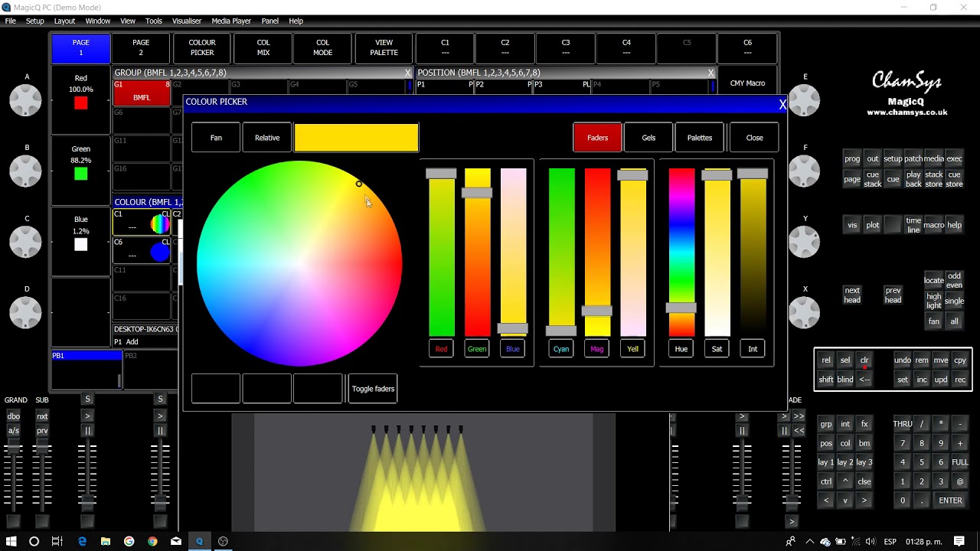Select G1 BMFL group

(x=142, y=92)
